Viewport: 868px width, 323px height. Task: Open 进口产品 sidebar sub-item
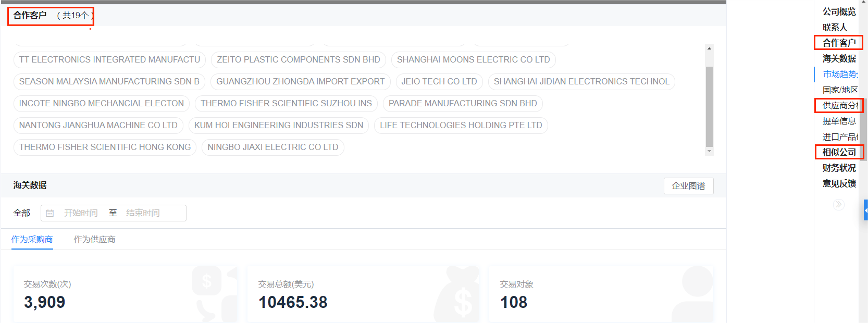tap(840, 136)
